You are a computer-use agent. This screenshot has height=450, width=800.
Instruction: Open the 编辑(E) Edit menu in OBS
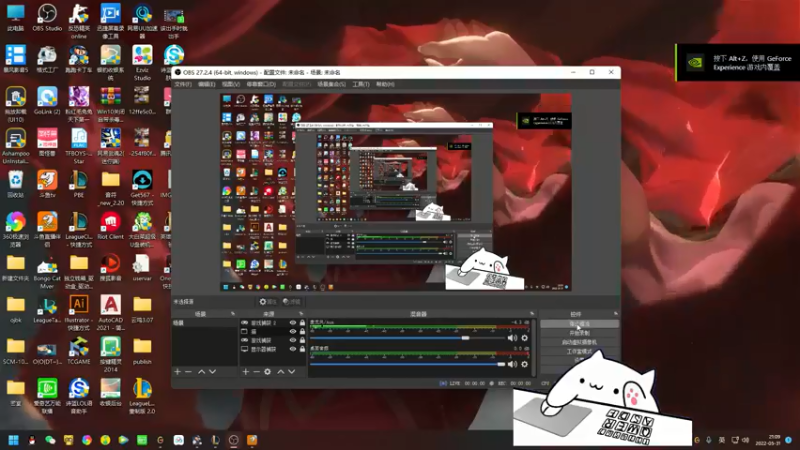[x=207, y=84]
